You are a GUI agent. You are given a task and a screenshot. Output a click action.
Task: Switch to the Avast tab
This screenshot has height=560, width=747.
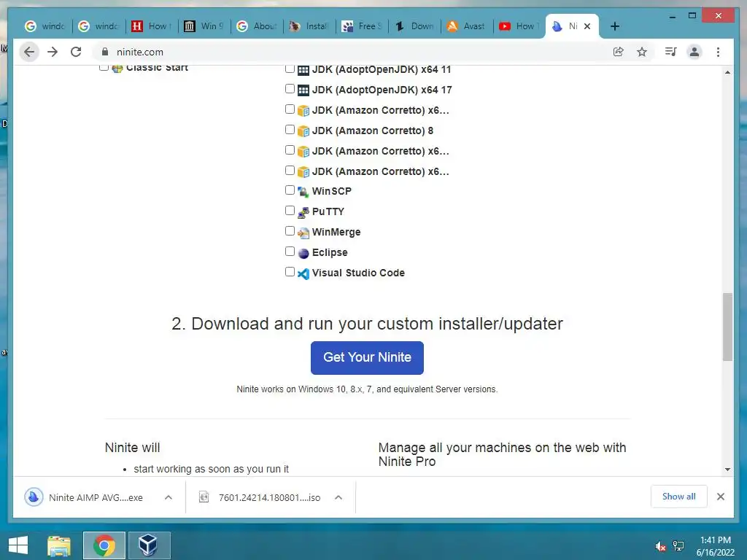tap(466, 26)
